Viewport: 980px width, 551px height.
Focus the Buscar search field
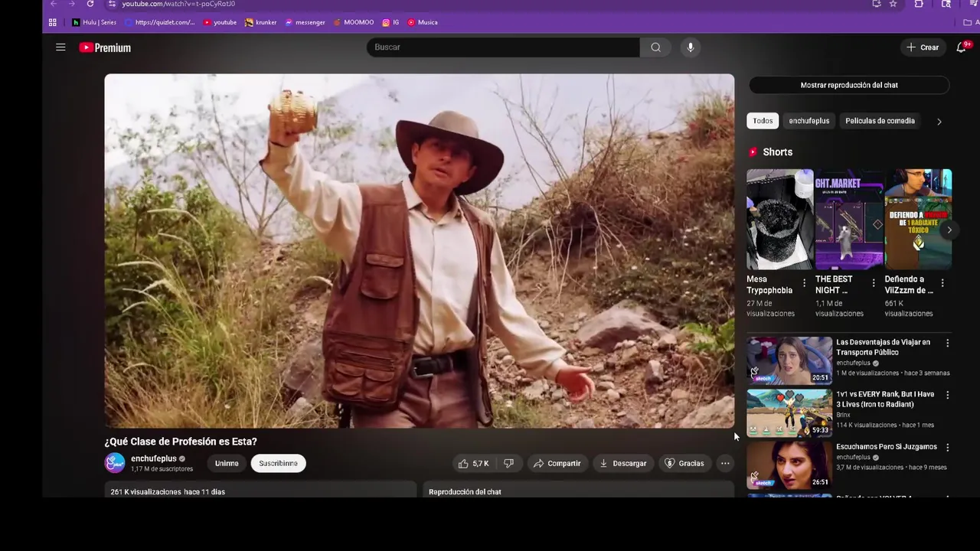(503, 47)
